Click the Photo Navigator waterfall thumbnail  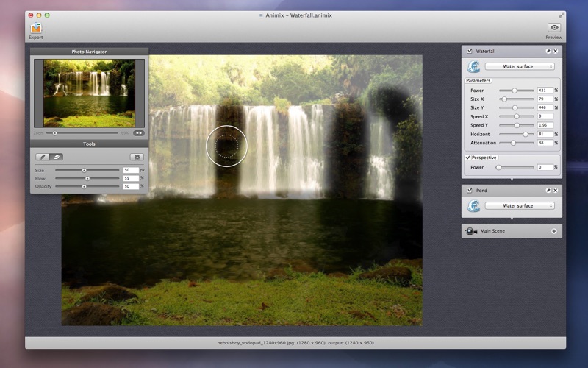click(x=89, y=93)
